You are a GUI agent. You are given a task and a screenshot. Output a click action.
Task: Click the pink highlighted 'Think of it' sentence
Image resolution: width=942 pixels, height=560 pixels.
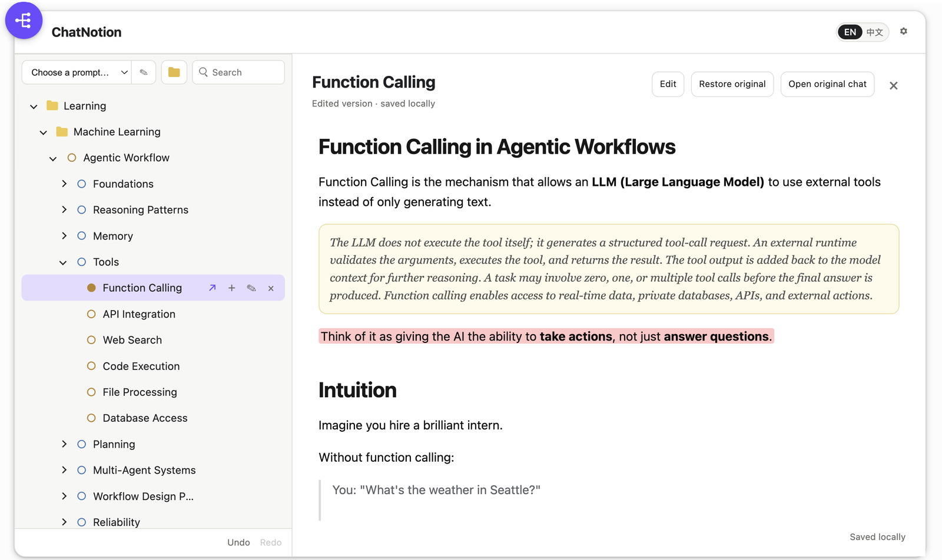(x=546, y=336)
